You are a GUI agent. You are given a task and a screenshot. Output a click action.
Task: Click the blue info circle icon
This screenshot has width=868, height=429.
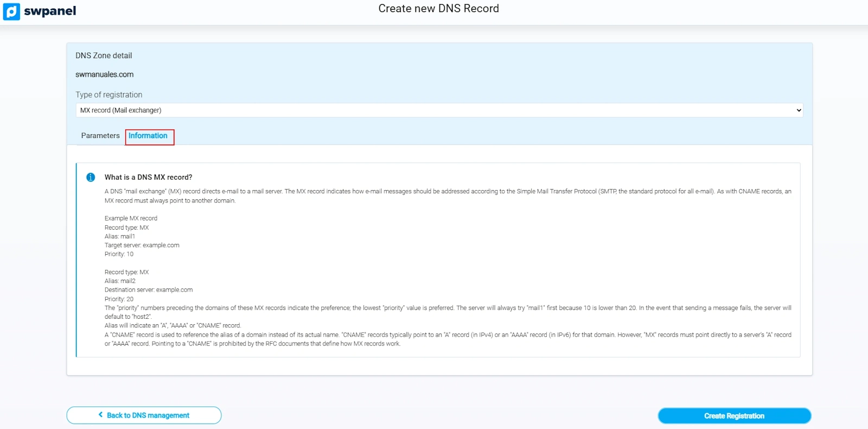click(x=91, y=178)
